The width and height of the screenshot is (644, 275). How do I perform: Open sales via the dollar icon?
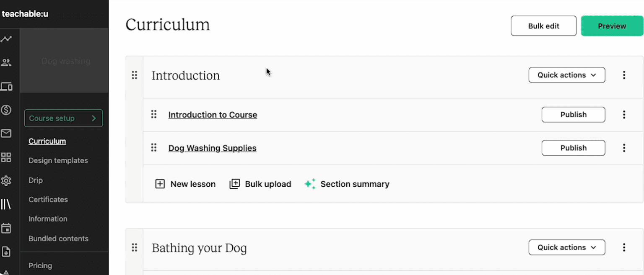click(7, 110)
